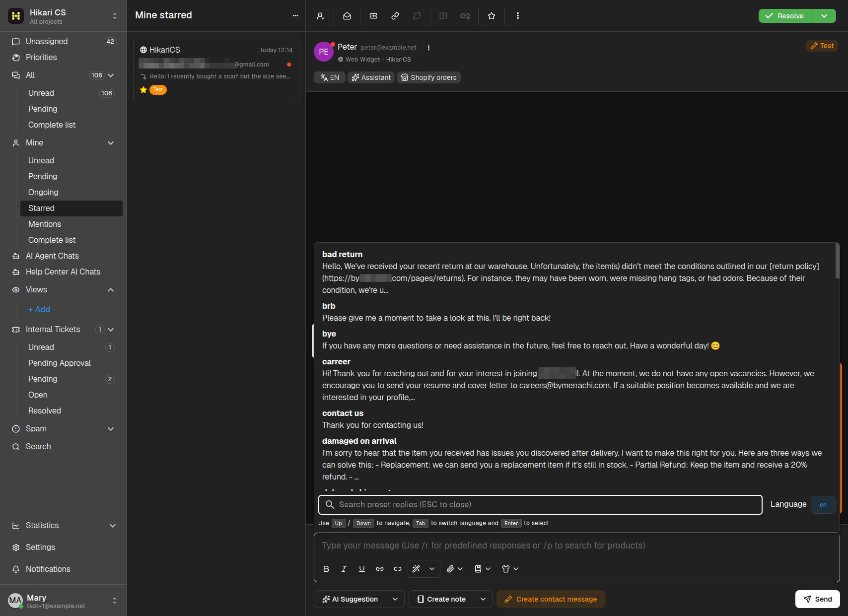Expand the AI Suggestion dropdown arrow
The height and width of the screenshot is (616, 848).
tap(395, 599)
